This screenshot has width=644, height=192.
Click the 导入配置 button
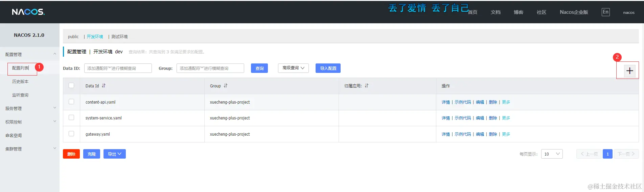click(x=328, y=68)
